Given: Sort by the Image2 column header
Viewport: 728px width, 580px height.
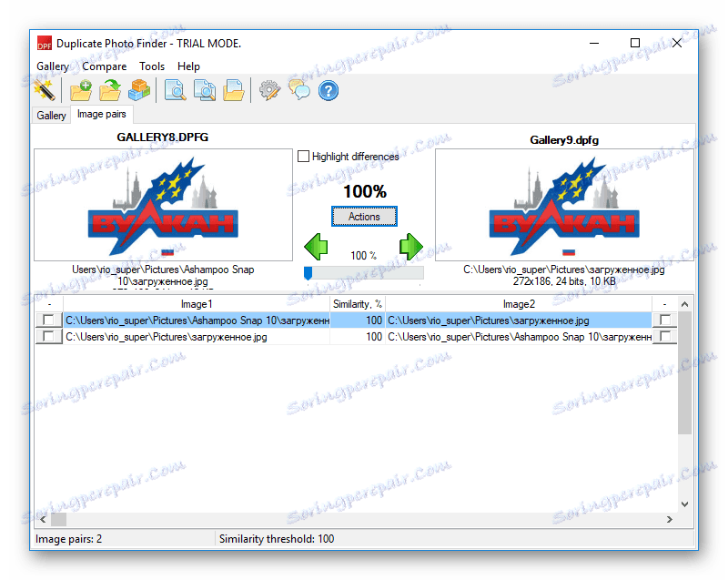Looking at the screenshot, I should (519, 304).
